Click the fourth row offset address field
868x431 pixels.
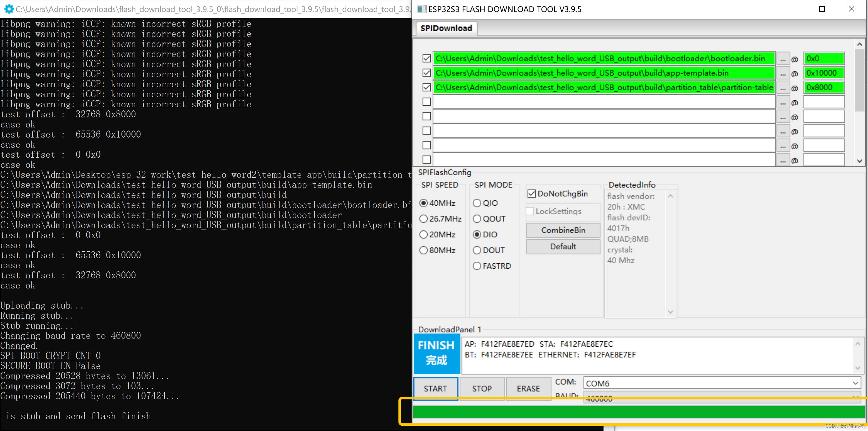[824, 102]
